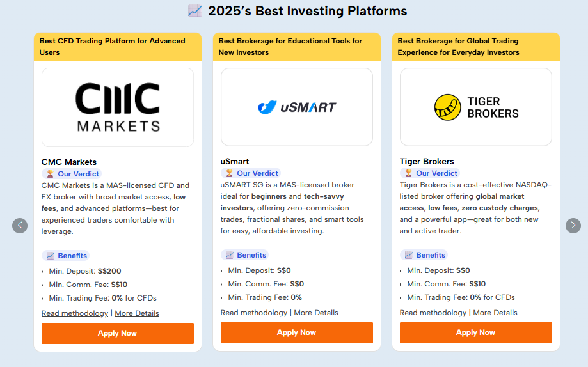Click the CMC Markets logo
This screenshot has height=367, width=588.
(x=118, y=107)
